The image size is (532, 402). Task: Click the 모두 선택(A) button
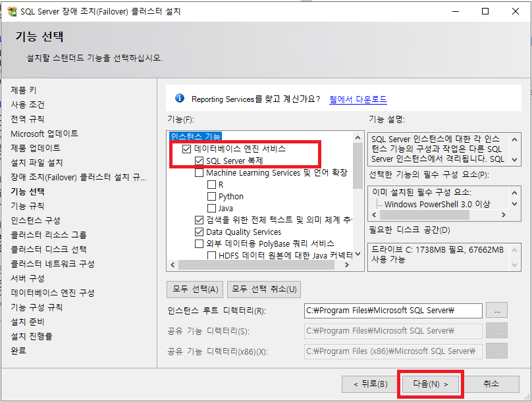point(195,289)
